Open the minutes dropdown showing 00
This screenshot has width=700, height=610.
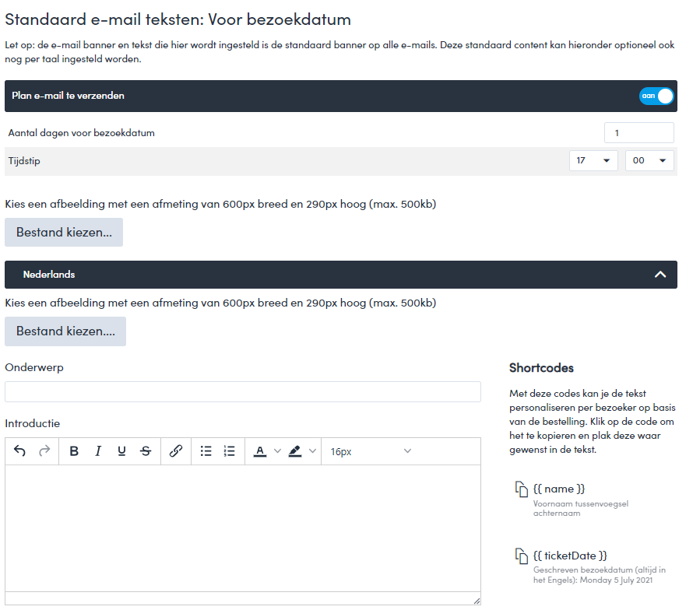tap(649, 160)
